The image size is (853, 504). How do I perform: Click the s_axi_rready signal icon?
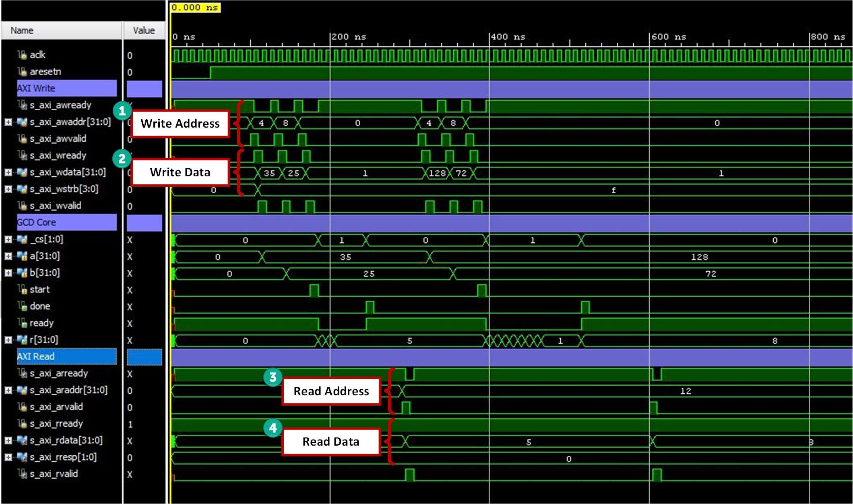pyautogui.click(x=22, y=423)
